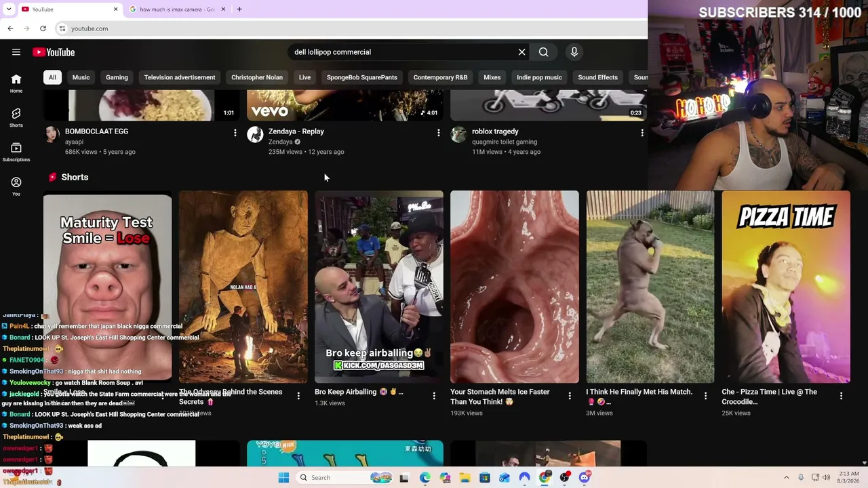Screen dimensions: 868x488
Task: Play the PIZZA TIME short thumbnail
Action: tap(785, 287)
